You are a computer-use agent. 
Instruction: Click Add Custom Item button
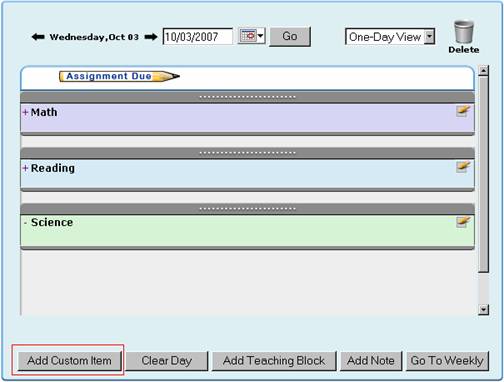(69, 361)
